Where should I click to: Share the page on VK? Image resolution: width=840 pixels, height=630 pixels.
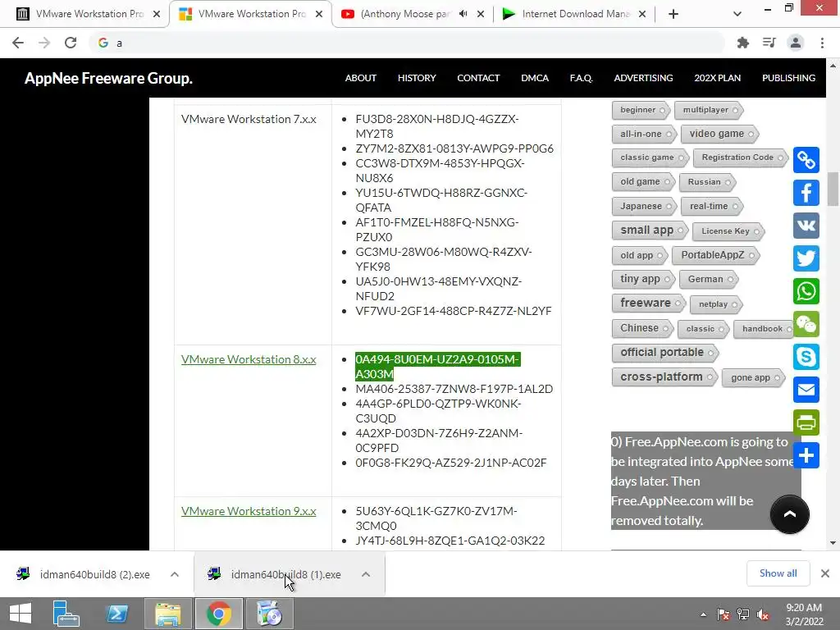pos(806,226)
